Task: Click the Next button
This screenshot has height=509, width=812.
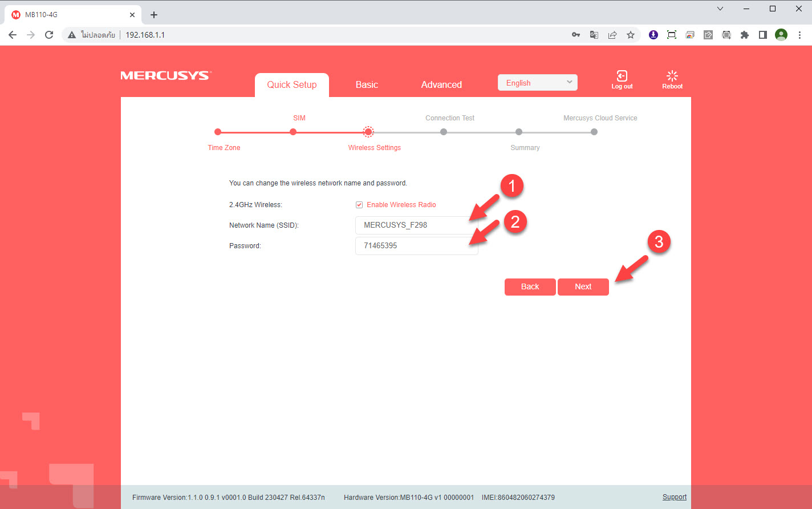Action: (x=583, y=287)
